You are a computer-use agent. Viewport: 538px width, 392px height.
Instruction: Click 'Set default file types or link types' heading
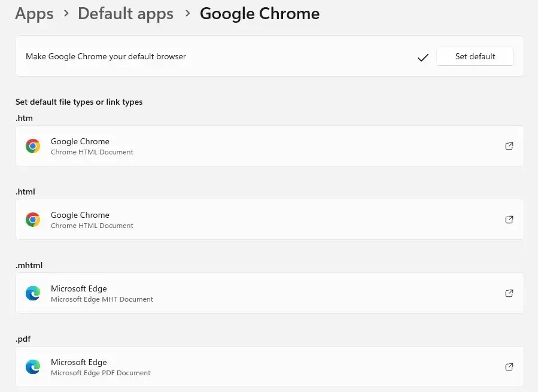(79, 102)
